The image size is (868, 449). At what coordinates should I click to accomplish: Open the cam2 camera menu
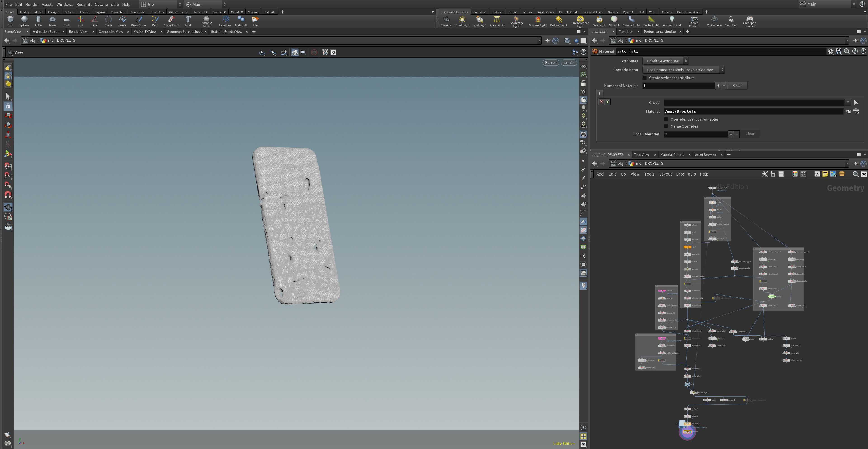[569, 63]
